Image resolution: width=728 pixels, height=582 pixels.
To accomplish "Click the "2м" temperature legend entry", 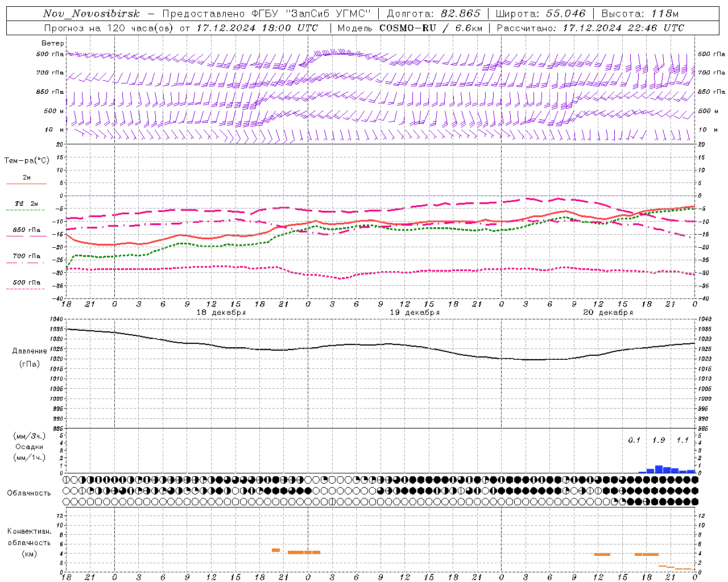I will pyautogui.click(x=27, y=178).
